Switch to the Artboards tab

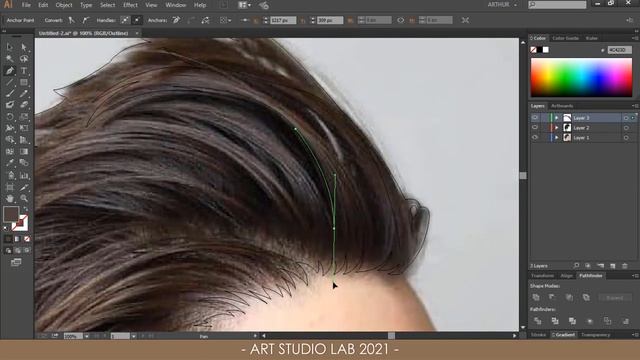pyautogui.click(x=562, y=106)
